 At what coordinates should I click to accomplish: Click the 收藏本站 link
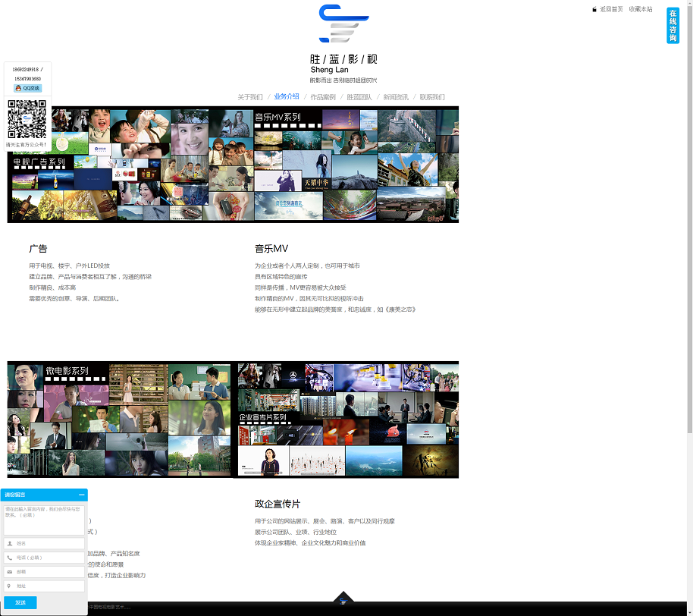point(641,9)
